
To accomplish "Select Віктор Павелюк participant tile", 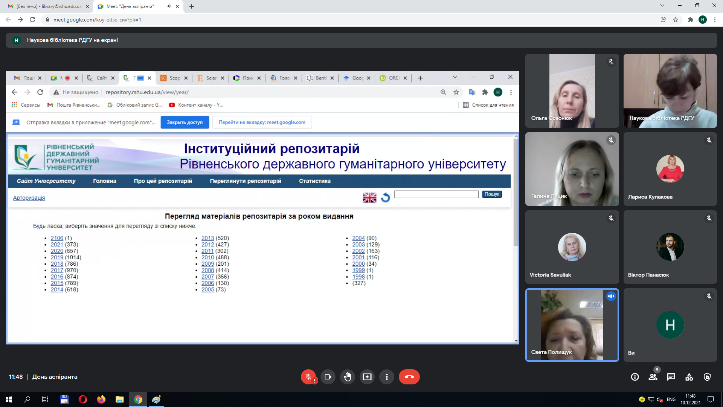I will point(670,247).
